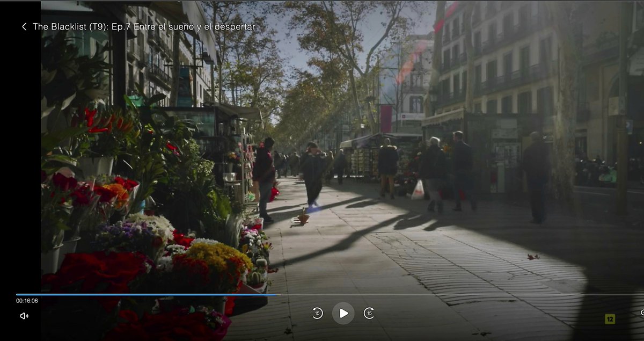Play the paused video
The width and height of the screenshot is (644, 341).
343,313
